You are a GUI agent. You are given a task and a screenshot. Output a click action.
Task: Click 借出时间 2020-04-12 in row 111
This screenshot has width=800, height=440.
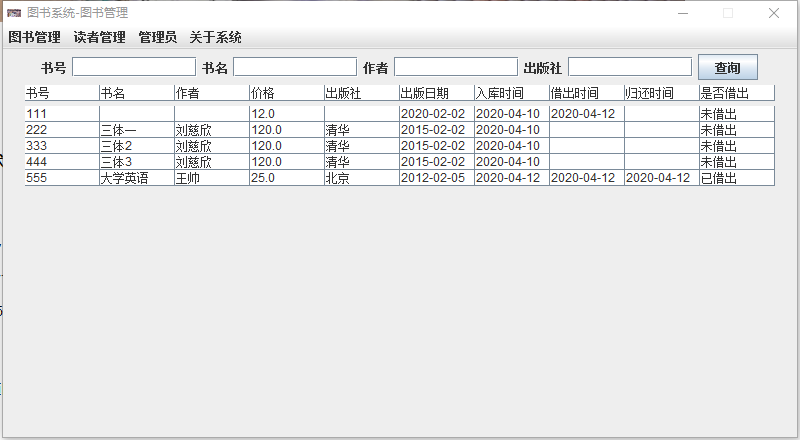587,114
